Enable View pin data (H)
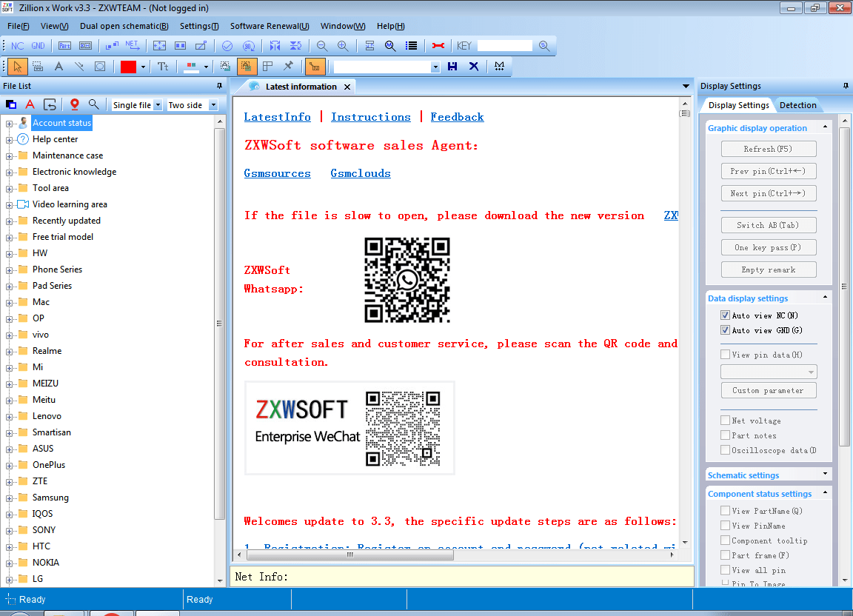 [x=725, y=355]
